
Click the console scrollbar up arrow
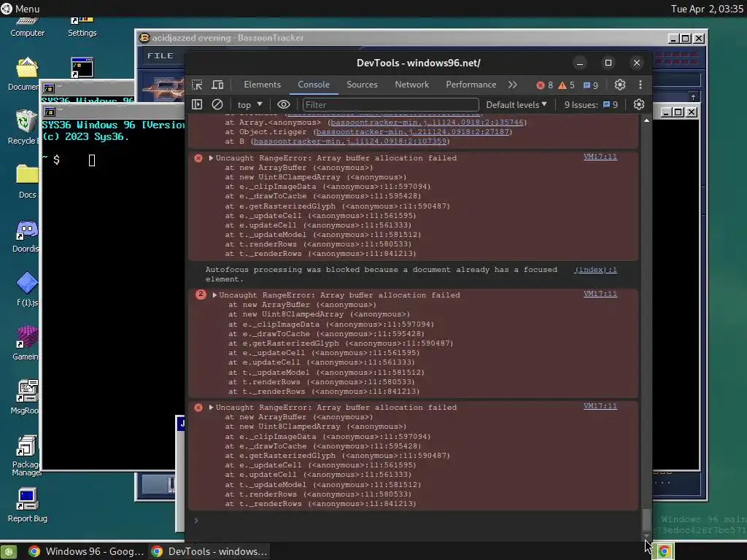[646, 121]
